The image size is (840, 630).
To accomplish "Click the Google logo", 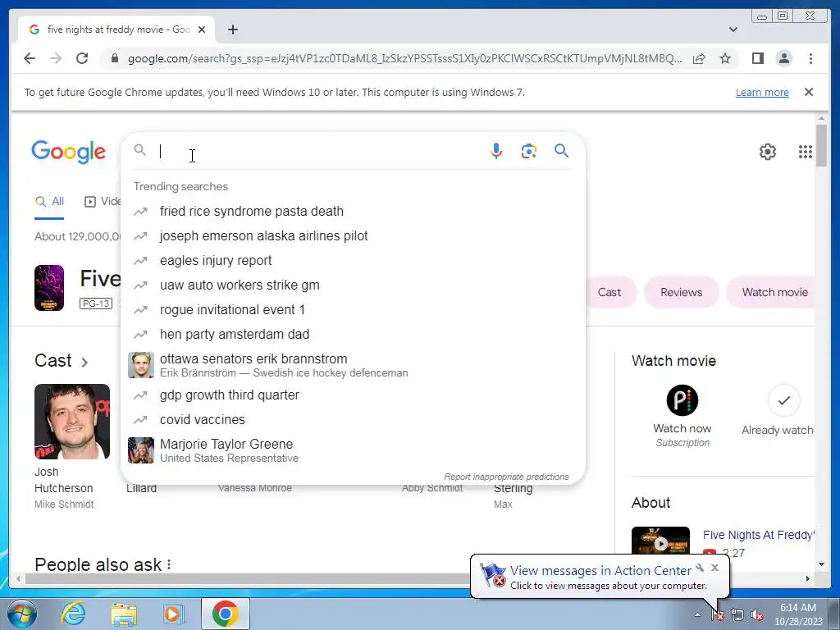I will click(x=69, y=152).
